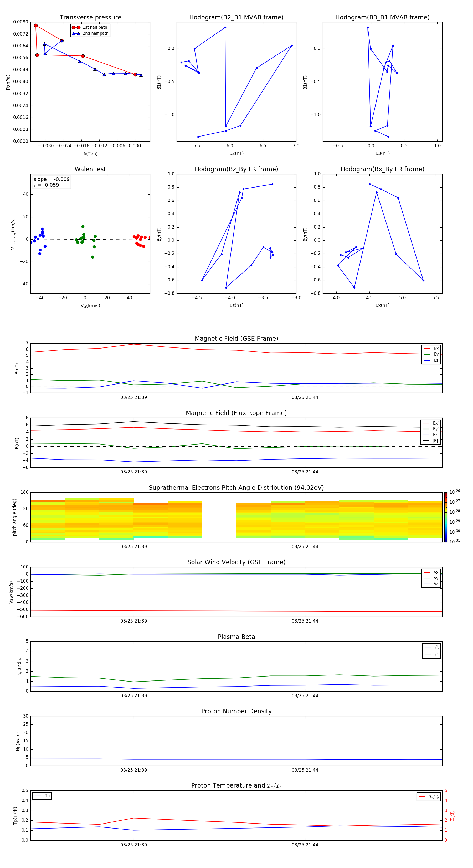Select Bz entry in GSE magnetic field legend

[x=431, y=360]
